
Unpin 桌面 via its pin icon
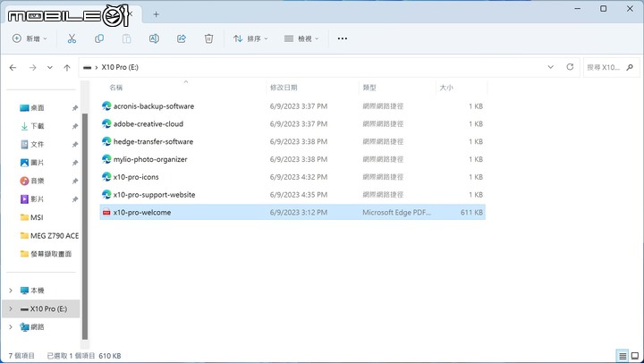[75, 108]
